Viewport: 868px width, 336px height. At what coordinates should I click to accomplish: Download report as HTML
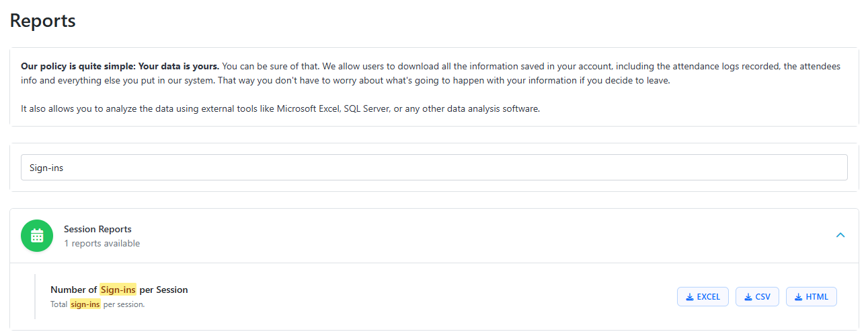click(x=811, y=297)
